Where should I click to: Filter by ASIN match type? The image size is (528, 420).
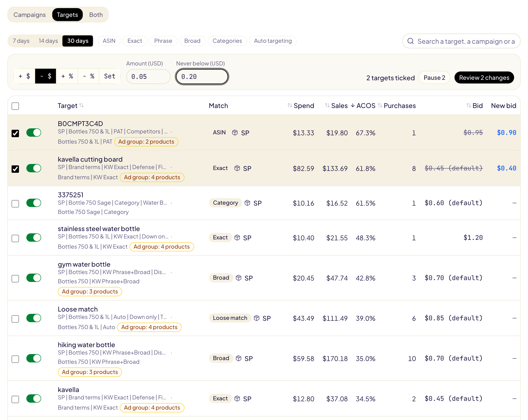coord(109,41)
